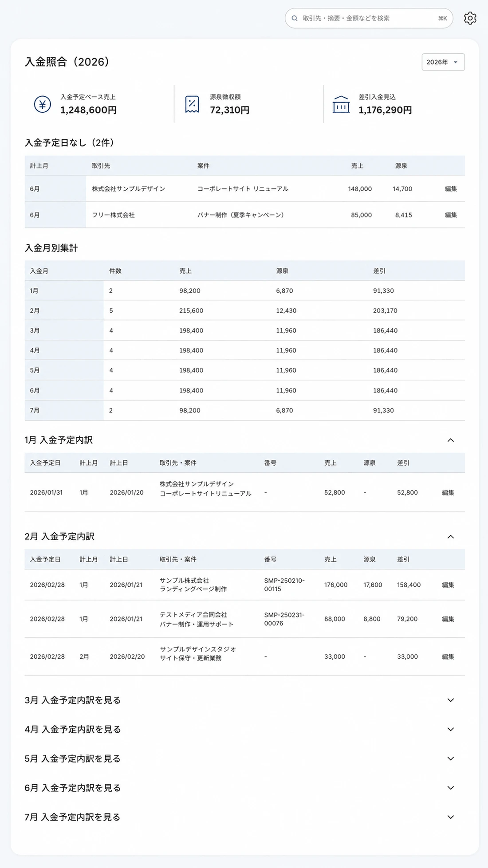Screen dimensions: 488x868
Task: Select the 1月 row in 入金月別集計
Action: click(244, 291)
